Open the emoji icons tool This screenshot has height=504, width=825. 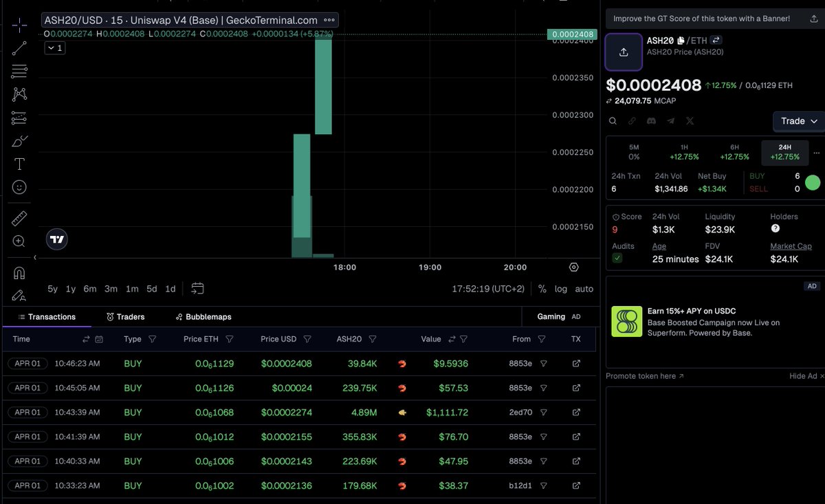click(19, 187)
